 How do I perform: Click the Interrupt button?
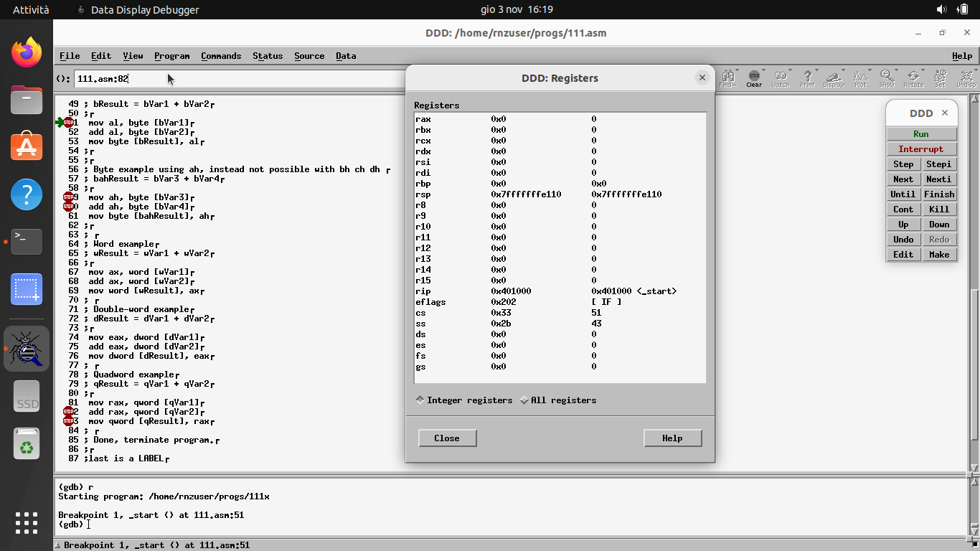(x=921, y=149)
